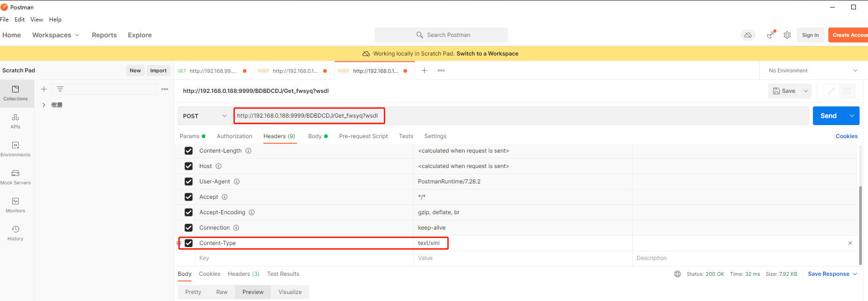Open the Help menu

pyautogui.click(x=55, y=20)
